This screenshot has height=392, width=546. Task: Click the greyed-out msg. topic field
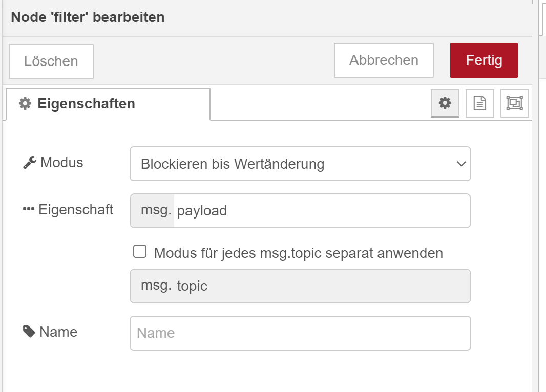300,286
